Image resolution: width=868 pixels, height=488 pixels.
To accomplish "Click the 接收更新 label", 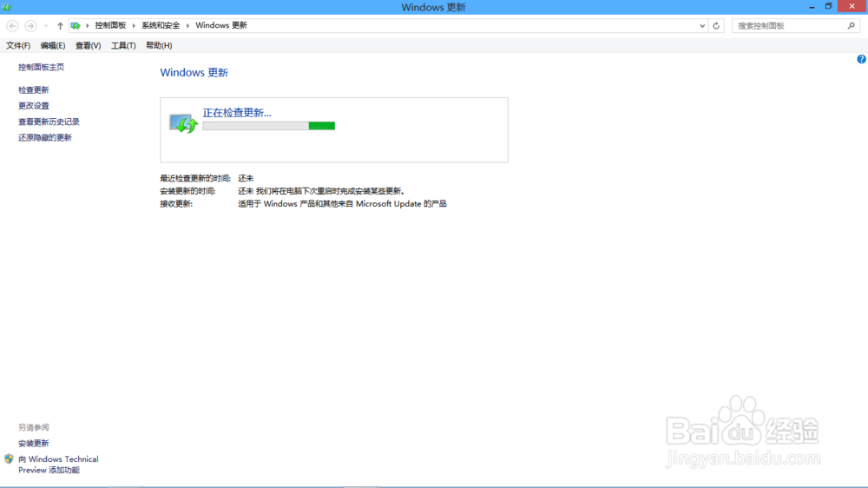I will [x=176, y=204].
